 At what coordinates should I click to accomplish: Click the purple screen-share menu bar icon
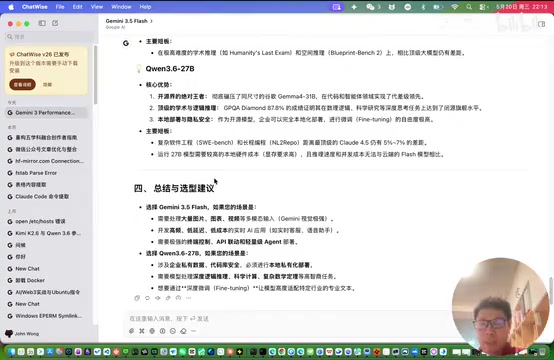coord(337,7)
